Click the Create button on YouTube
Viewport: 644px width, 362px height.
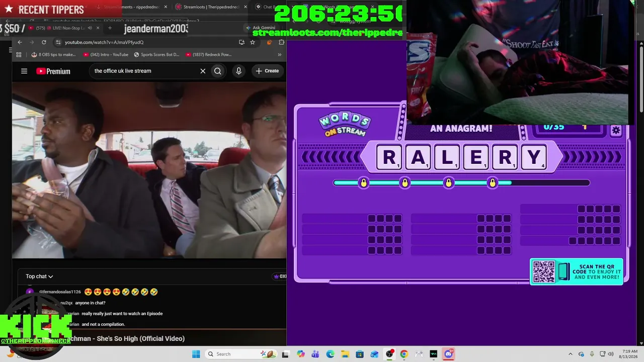pos(267,71)
